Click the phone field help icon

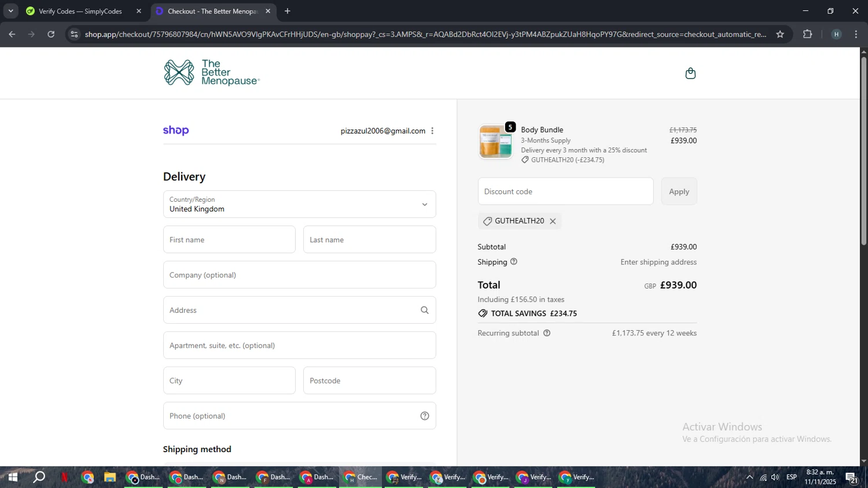click(x=425, y=416)
